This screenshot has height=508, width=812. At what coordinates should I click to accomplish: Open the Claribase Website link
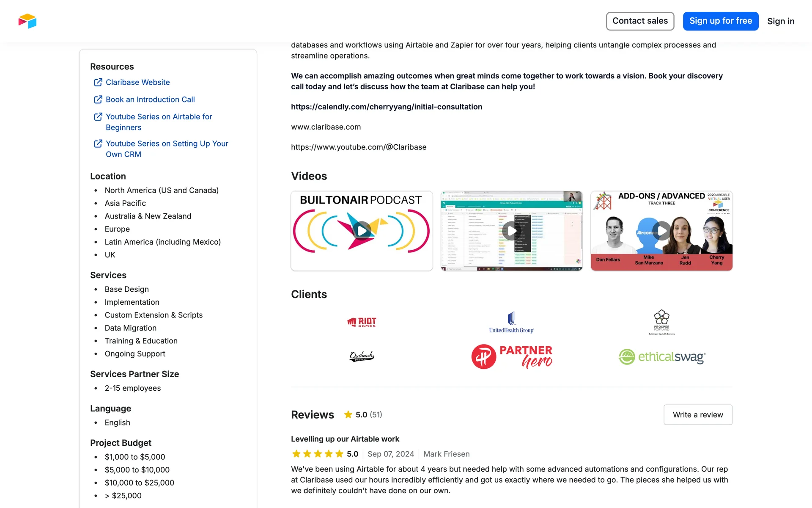[x=137, y=83]
